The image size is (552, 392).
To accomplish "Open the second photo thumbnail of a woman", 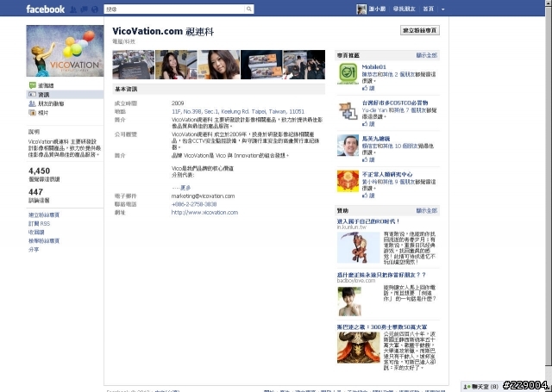I will [x=176, y=65].
